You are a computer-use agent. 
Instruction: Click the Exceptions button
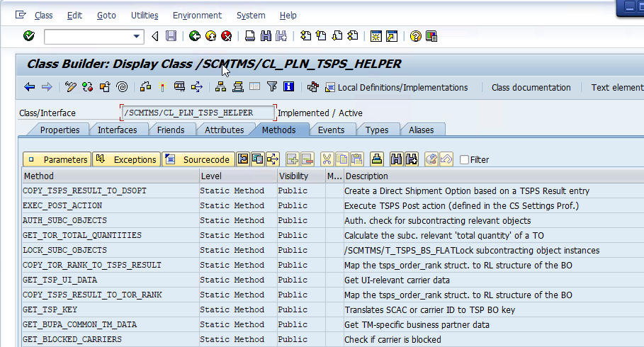click(x=126, y=159)
